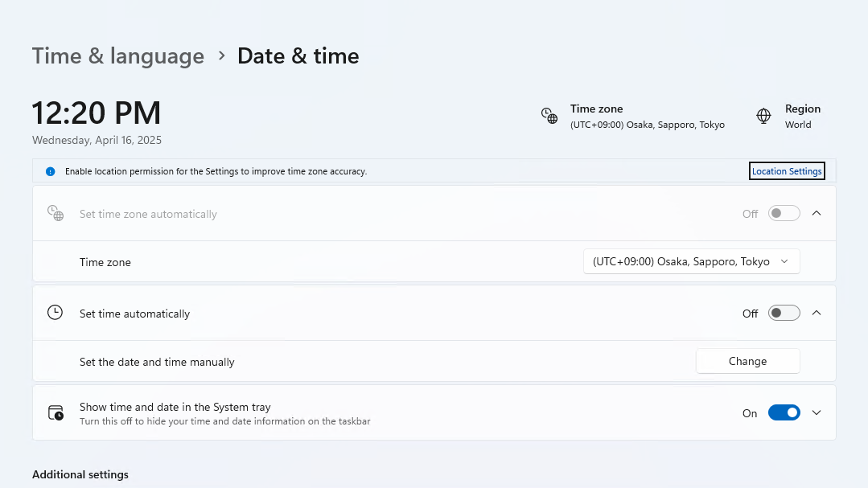Screen dimensions: 868x488
Task: Click the breadcrumb arrow after Time & language
Action: click(x=221, y=56)
